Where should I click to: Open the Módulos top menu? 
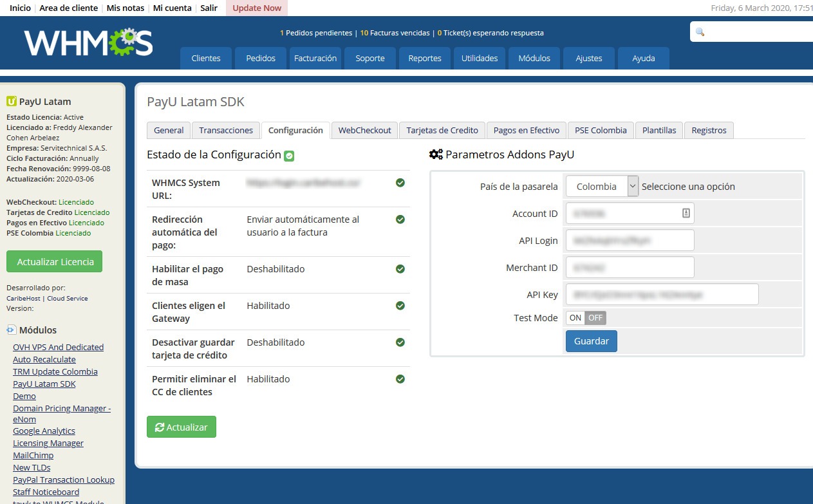(534, 58)
